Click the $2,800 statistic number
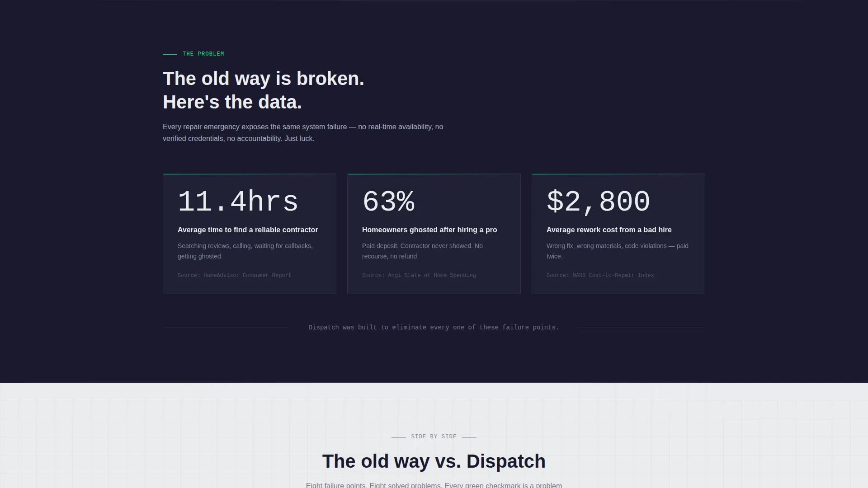The image size is (868, 488). pos(598,202)
